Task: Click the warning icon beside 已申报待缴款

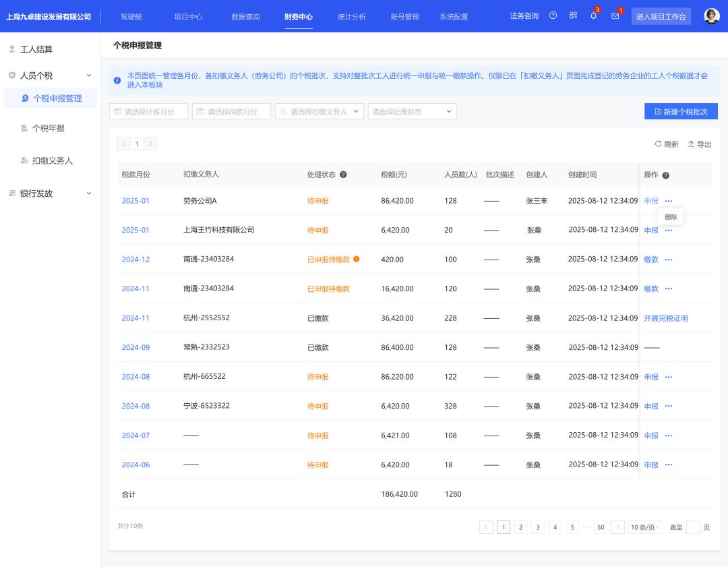Action: click(357, 259)
